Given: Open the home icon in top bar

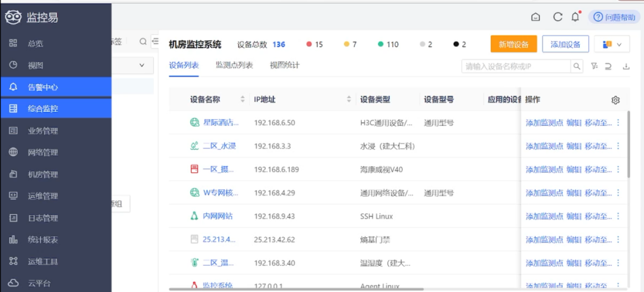Looking at the screenshot, I should 535,17.
